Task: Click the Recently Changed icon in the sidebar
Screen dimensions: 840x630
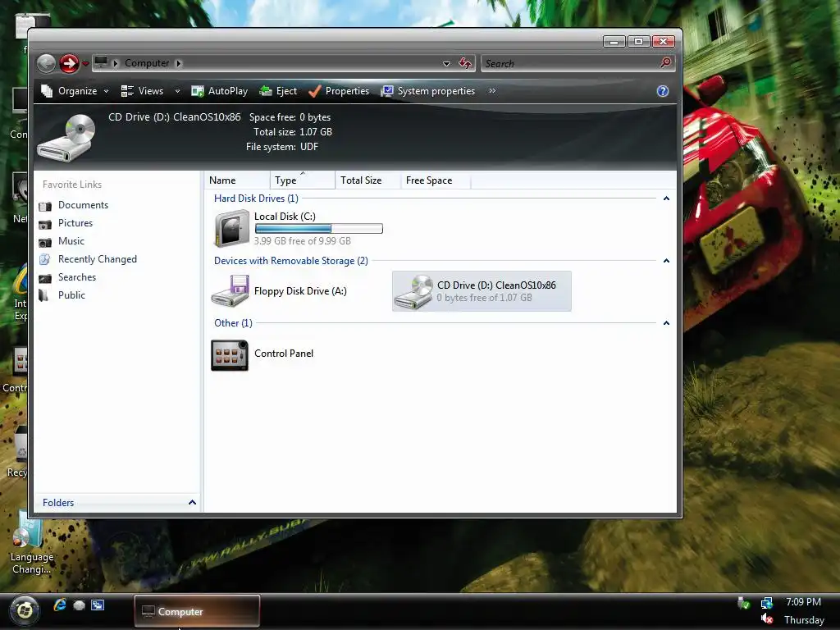Action: coord(46,259)
